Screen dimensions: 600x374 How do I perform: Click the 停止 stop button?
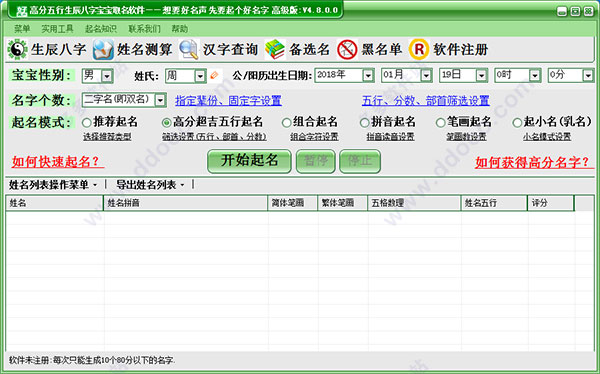coord(360,161)
